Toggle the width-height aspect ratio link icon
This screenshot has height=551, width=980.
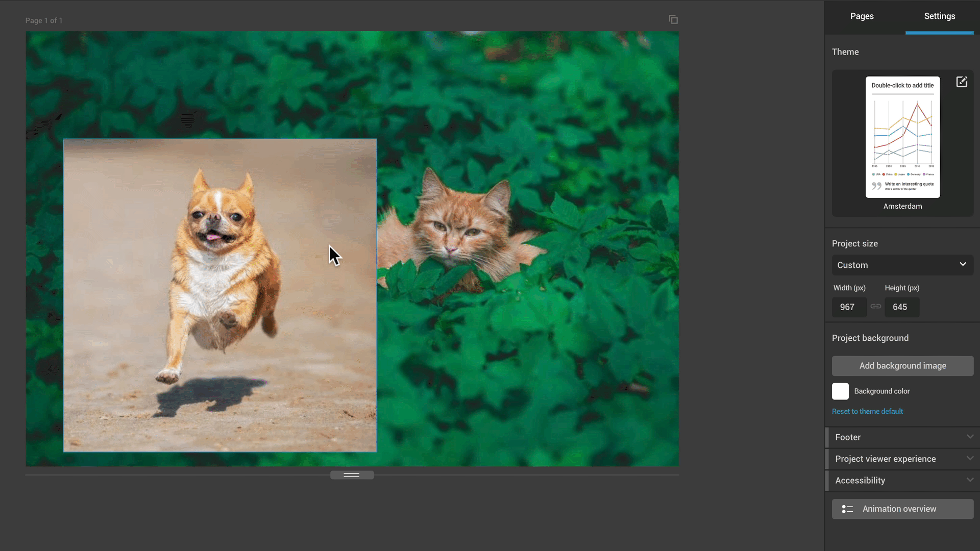[x=876, y=307]
